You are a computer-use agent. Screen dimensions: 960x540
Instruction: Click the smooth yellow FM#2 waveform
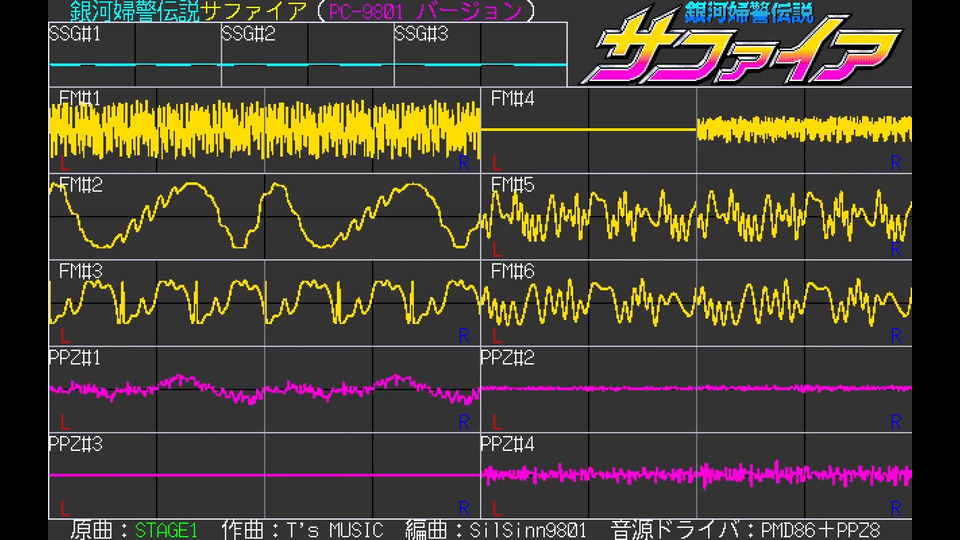point(264,216)
